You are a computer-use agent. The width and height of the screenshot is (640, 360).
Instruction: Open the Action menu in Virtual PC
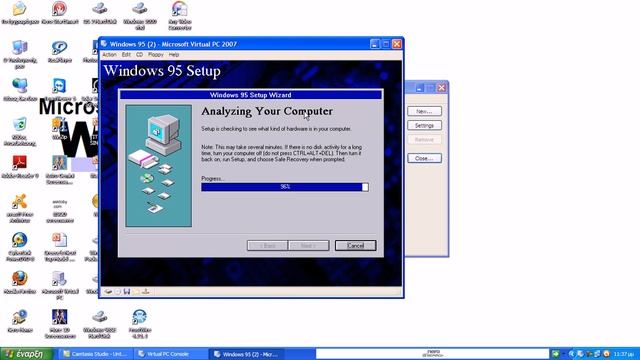(109, 54)
